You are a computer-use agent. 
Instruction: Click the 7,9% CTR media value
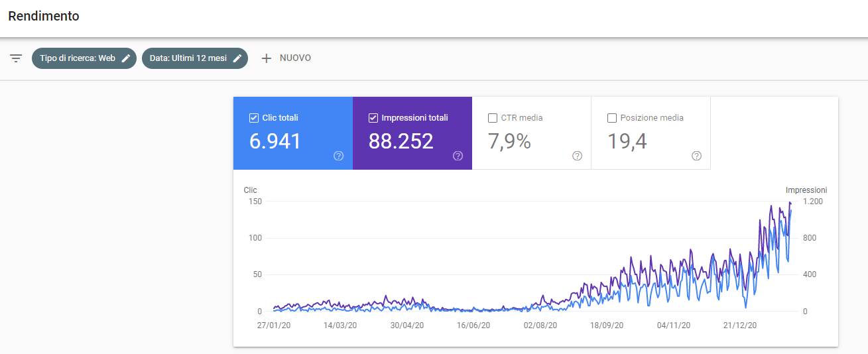pyautogui.click(x=509, y=141)
